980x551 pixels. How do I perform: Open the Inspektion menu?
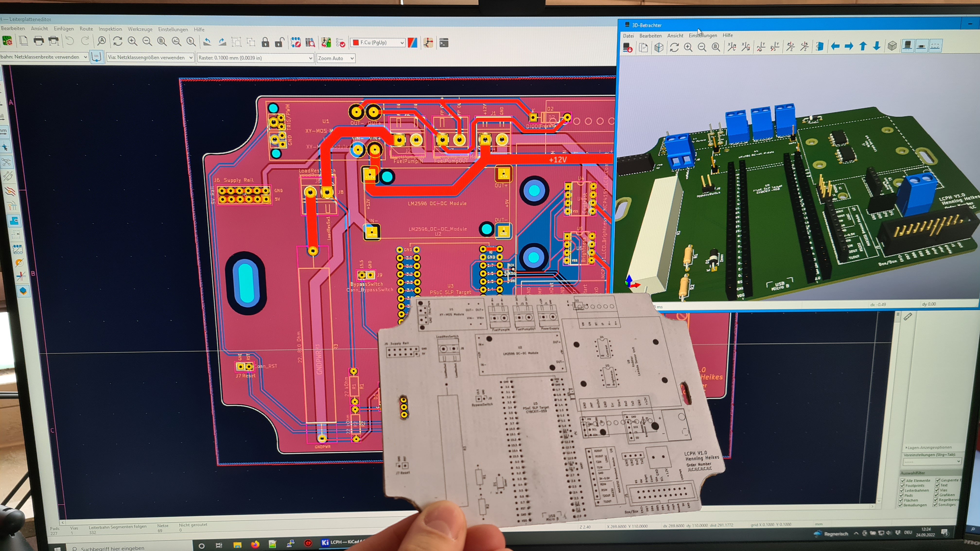(x=110, y=29)
